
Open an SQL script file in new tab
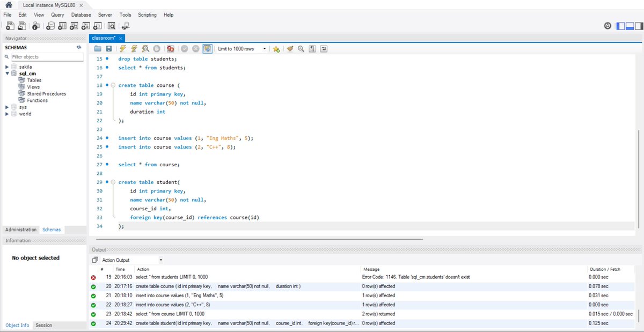click(21, 25)
